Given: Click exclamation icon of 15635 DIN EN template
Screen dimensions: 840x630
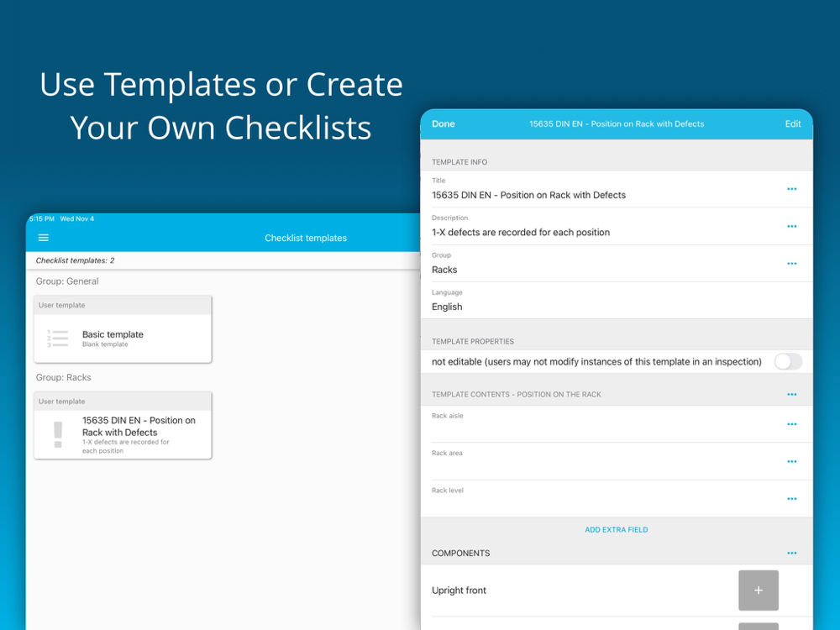Looking at the screenshot, I should click(58, 434).
